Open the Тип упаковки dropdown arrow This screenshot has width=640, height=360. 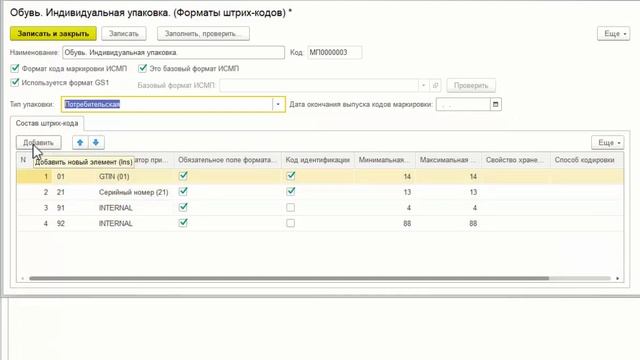(278, 104)
